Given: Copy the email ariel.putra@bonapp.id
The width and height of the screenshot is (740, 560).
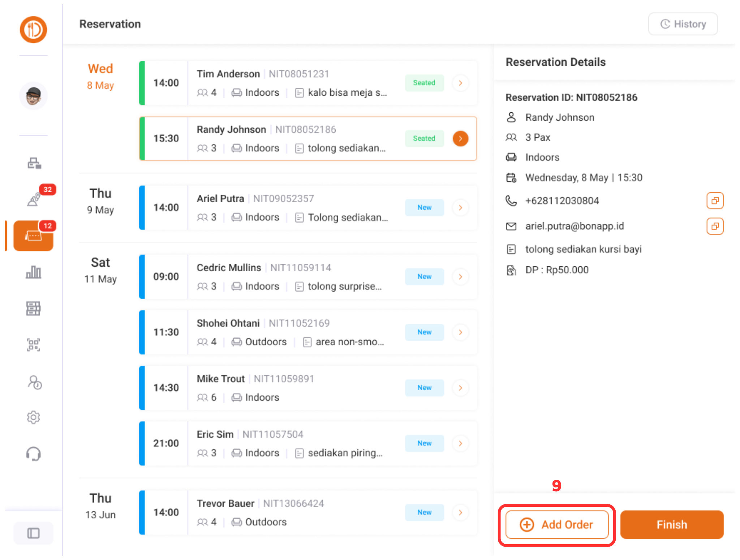Looking at the screenshot, I should click(715, 226).
